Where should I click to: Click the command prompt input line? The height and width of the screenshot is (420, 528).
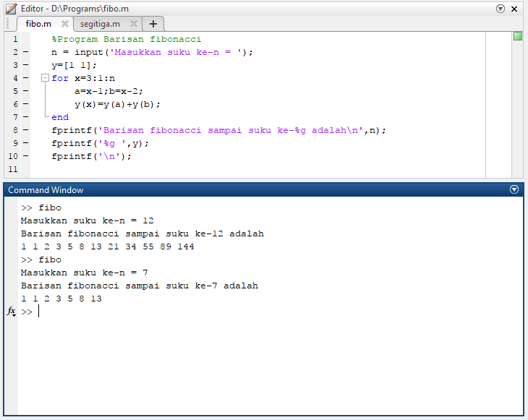217,312
